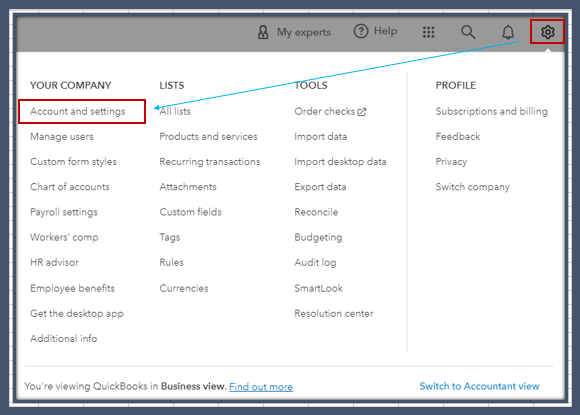This screenshot has width=580, height=415.
Task: Click the Help question mark icon
Action: click(x=361, y=31)
